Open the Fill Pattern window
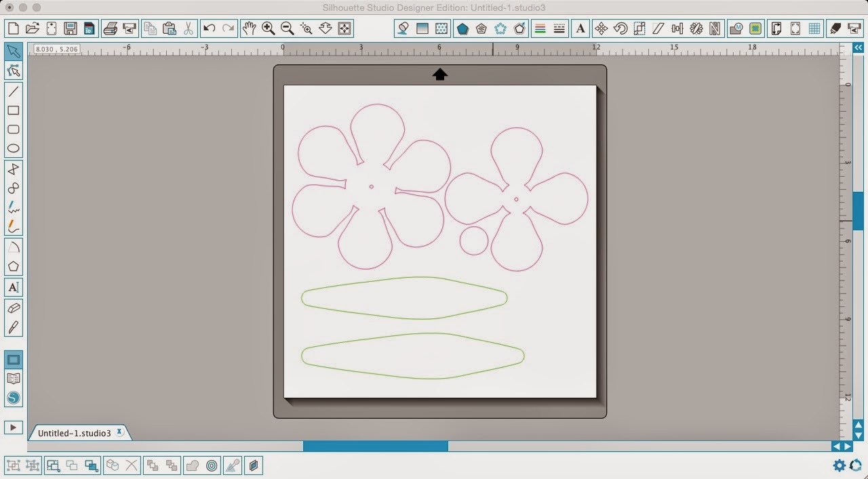The image size is (868, 479). click(441, 28)
